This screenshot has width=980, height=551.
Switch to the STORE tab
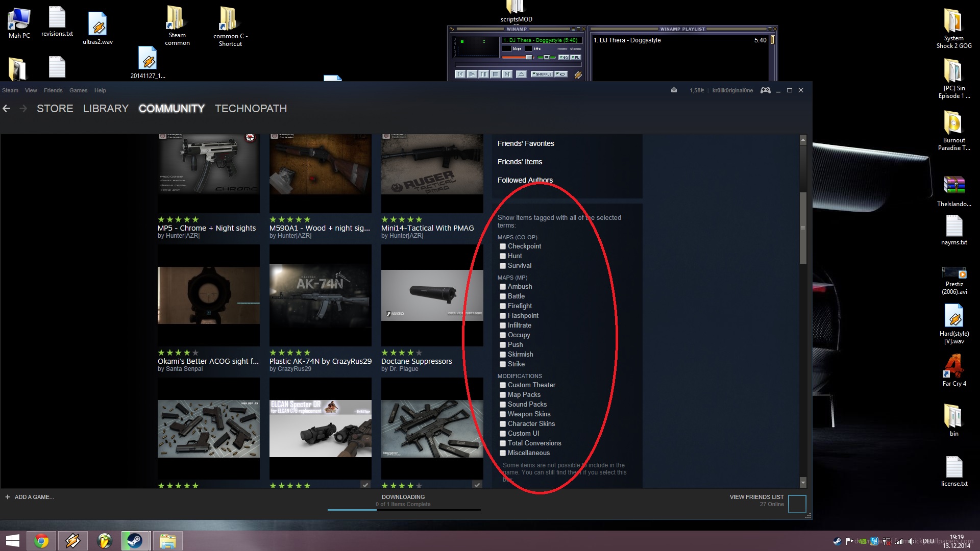pos(55,109)
